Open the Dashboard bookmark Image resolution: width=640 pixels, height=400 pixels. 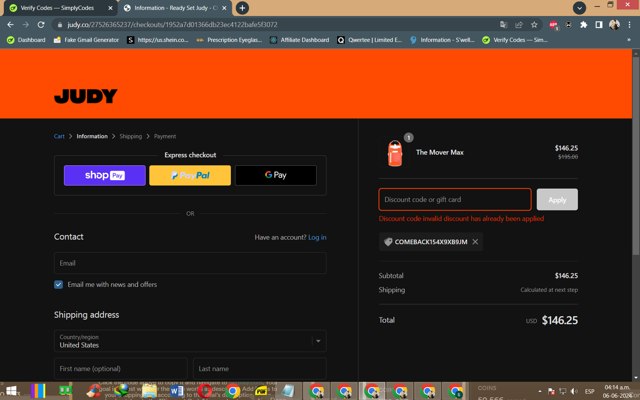click(x=26, y=40)
